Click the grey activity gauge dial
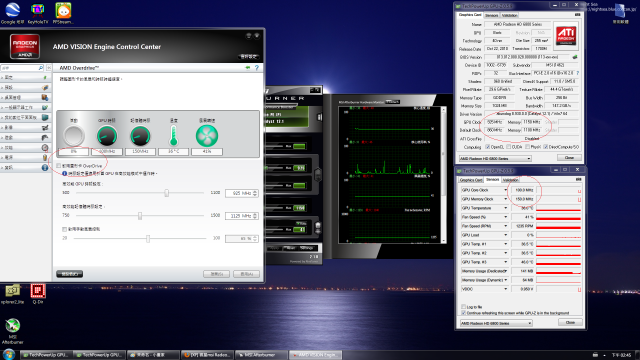Screen dimensions: 640x360 [73, 136]
